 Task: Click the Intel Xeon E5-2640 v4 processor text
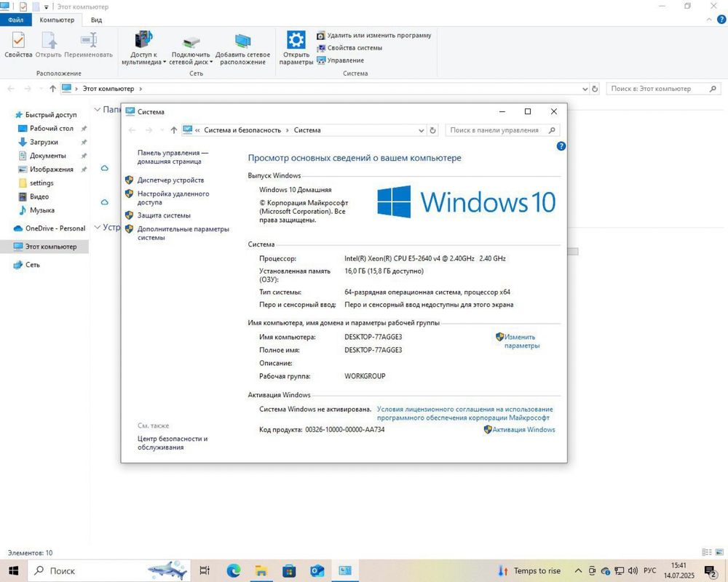(425, 258)
